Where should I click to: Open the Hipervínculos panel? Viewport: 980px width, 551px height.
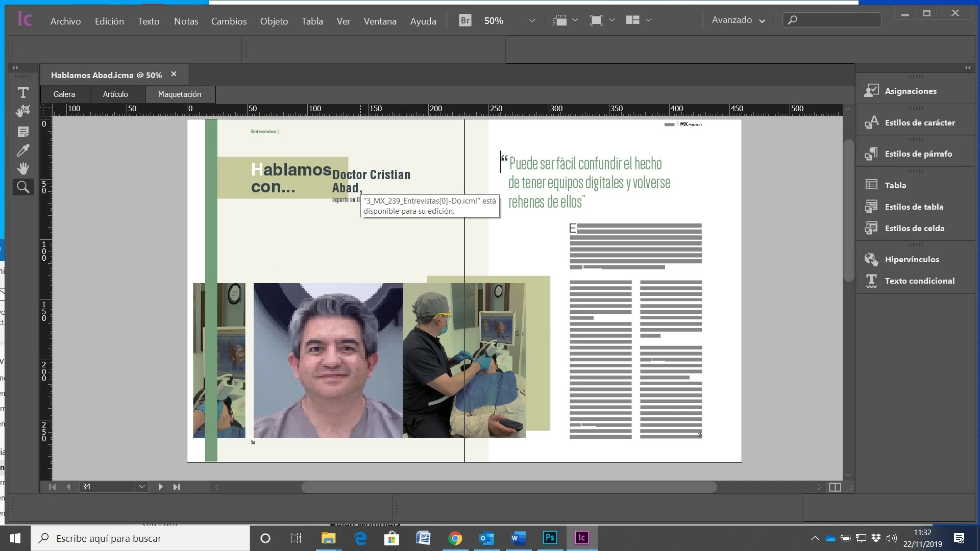[x=912, y=259]
